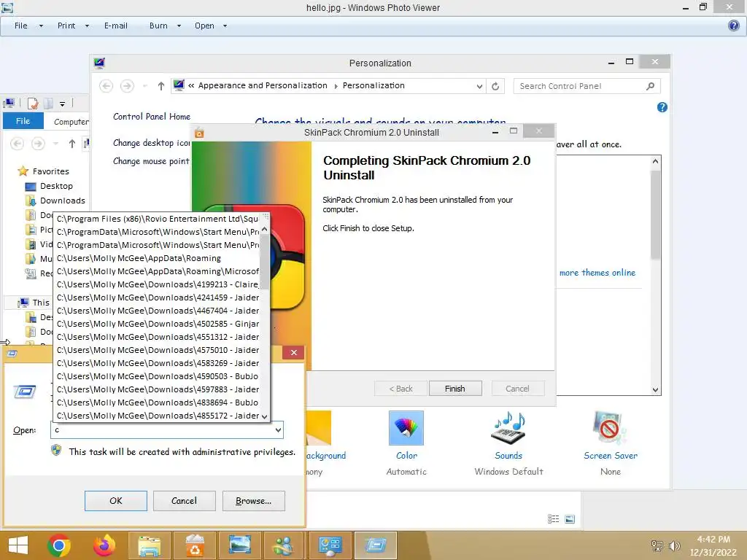
Task: Open the Sounds icon
Action: [x=508, y=428]
